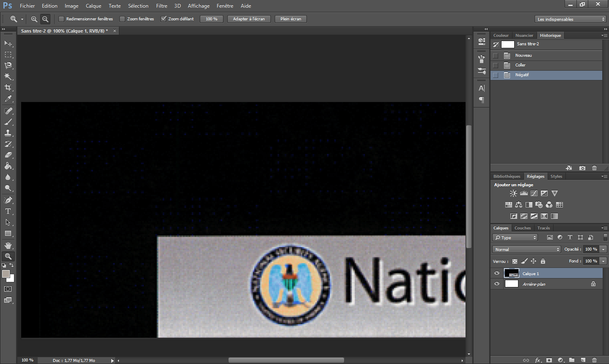Toggle Quick Mask mode
Viewport: 609px width, 364px height.
(8, 289)
